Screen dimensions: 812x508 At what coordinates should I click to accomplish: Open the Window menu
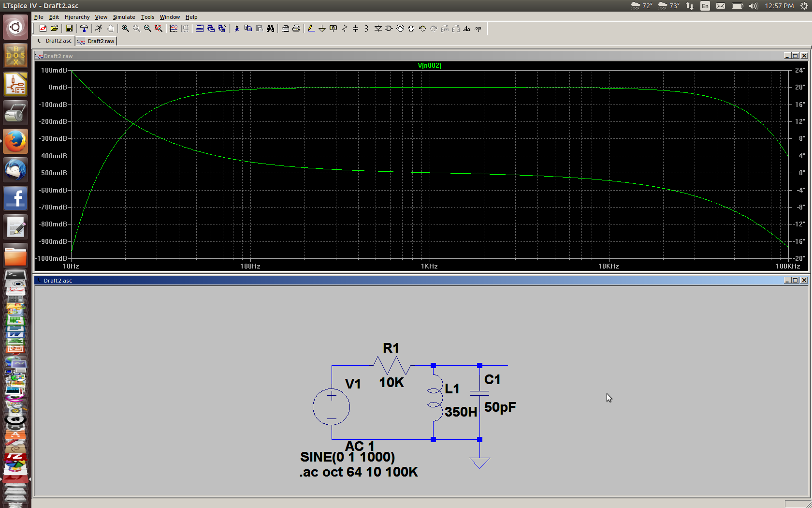(x=170, y=17)
